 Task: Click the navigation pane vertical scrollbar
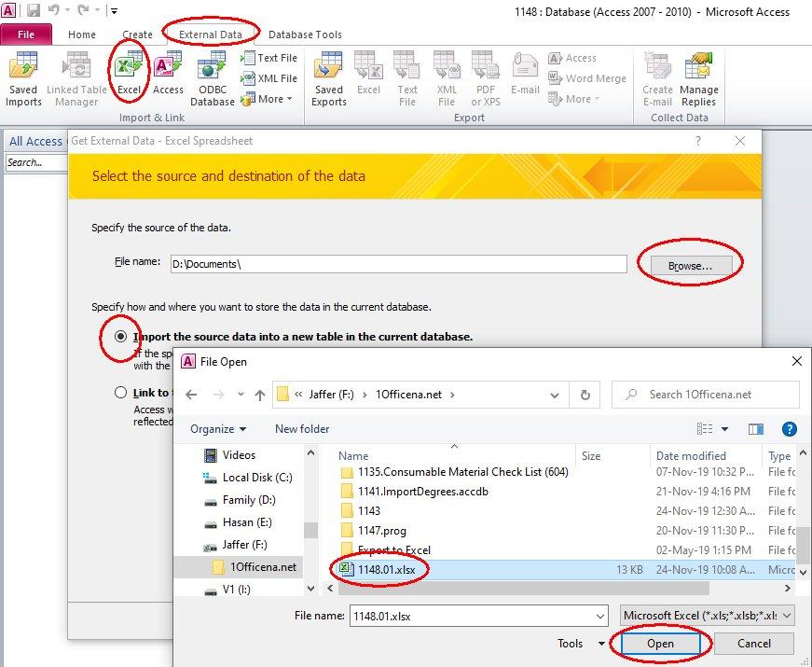click(x=310, y=530)
